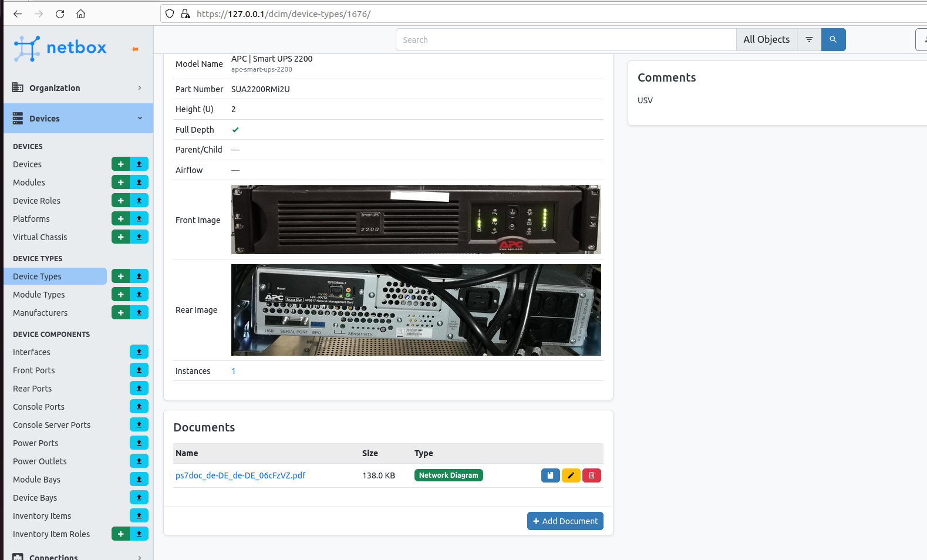Screen dimensions: 927x560
Task: Click the import button next to Devices
Action: (x=139, y=164)
